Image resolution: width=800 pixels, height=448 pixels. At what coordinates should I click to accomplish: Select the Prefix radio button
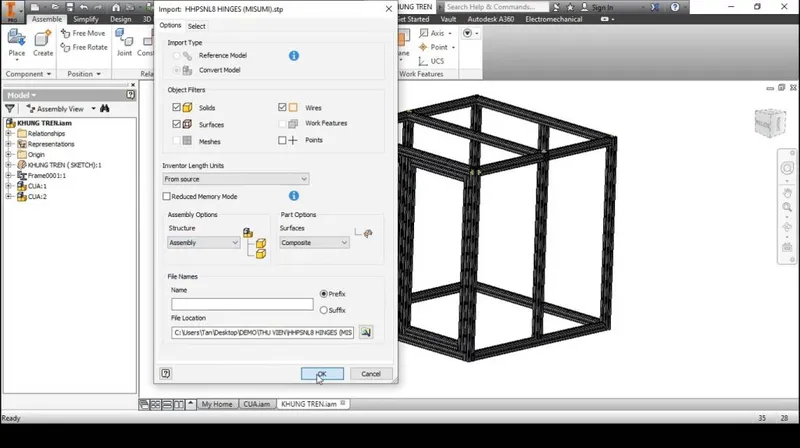point(323,294)
